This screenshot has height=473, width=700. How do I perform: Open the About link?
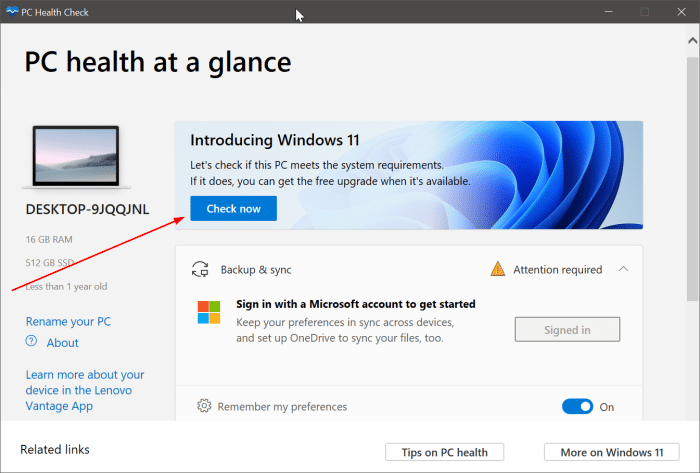pyautogui.click(x=62, y=343)
